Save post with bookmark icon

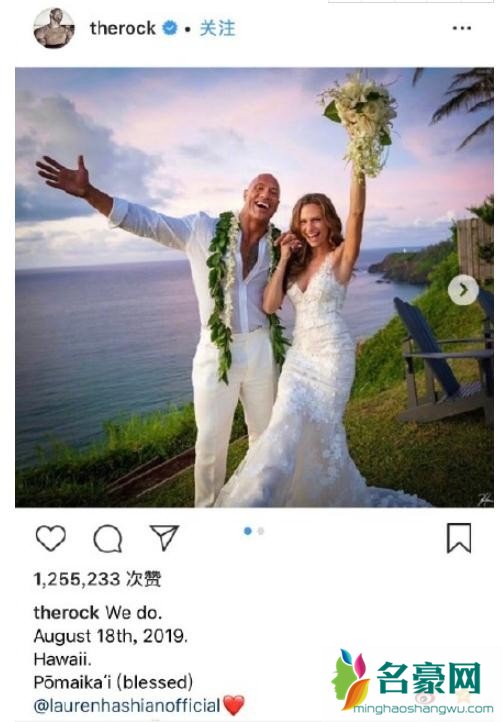459,538
